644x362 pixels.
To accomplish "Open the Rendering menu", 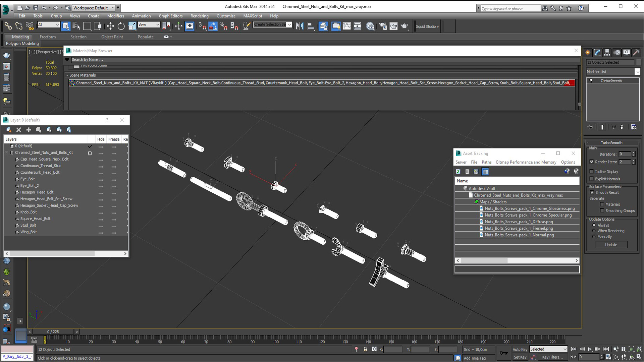I will [199, 16].
